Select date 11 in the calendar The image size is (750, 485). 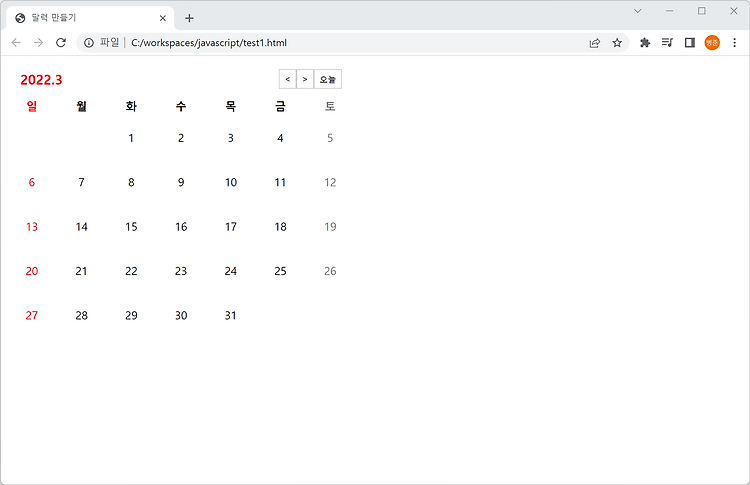[280, 182]
